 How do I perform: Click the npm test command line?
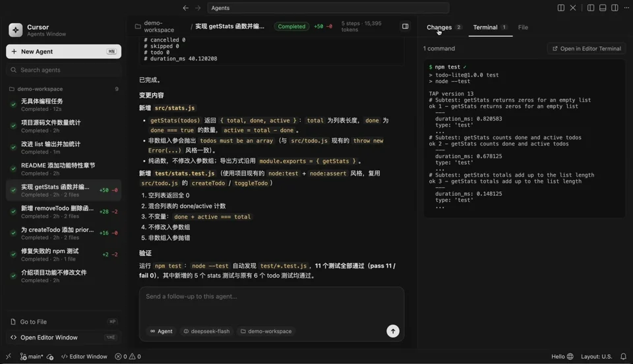(447, 67)
